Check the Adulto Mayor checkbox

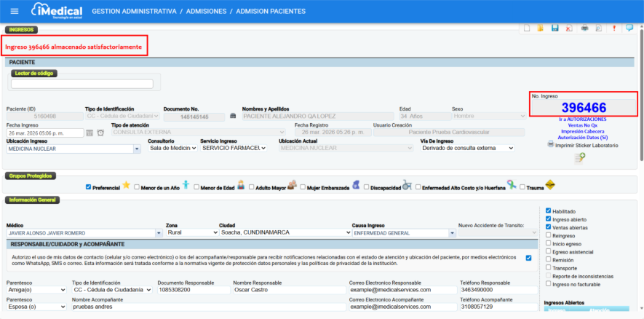pyautogui.click(x=253, y=186)
